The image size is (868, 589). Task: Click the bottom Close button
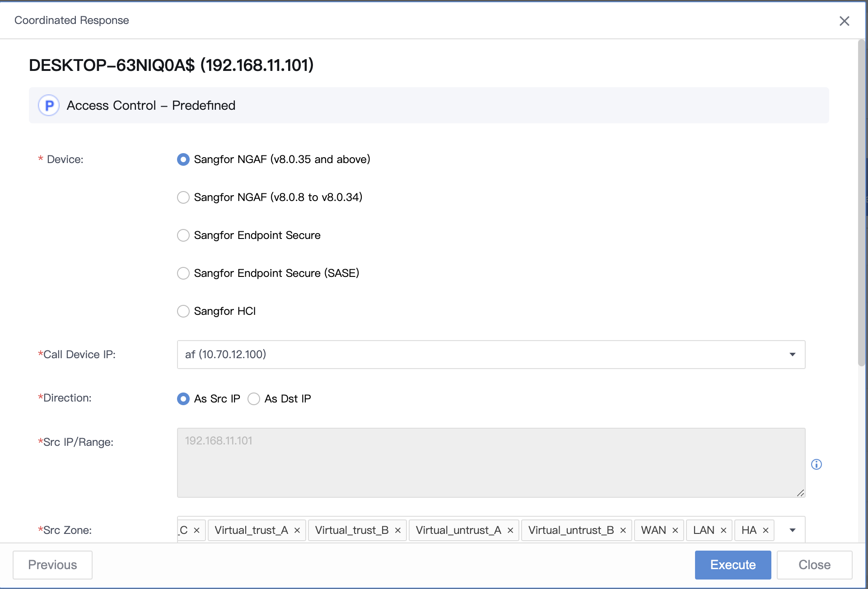point(814,565)
